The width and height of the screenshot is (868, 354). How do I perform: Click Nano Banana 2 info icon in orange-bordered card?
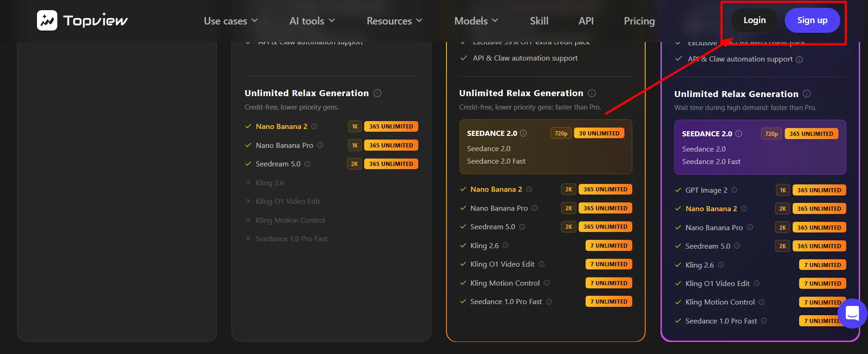point(529,189)
